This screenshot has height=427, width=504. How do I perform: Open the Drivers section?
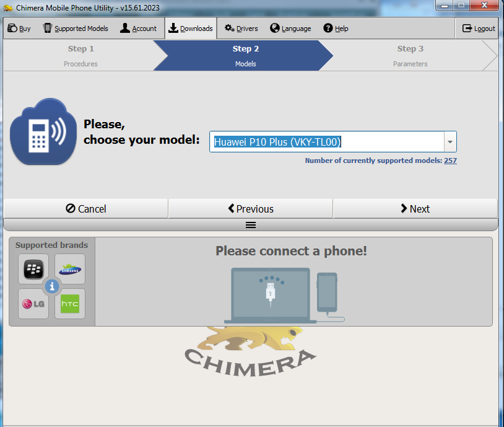tap(241, 29)
